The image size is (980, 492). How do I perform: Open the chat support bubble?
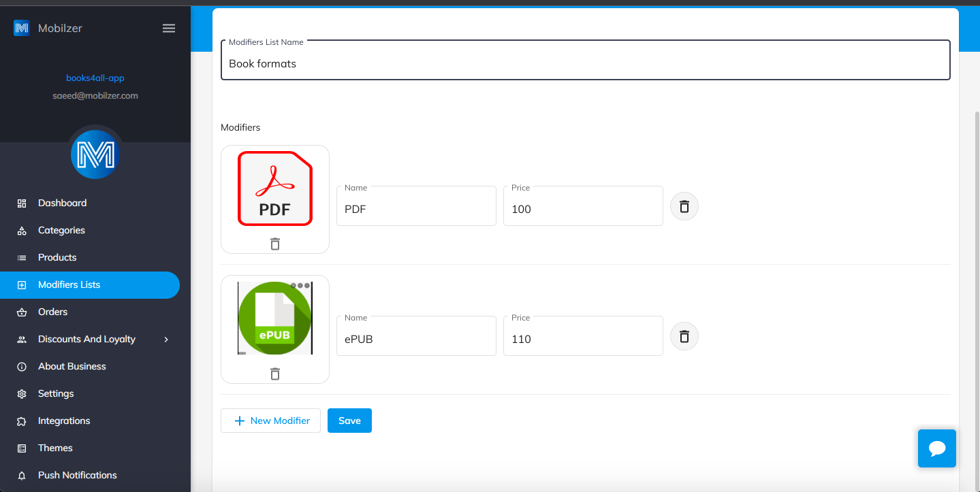tap(937, 448)
